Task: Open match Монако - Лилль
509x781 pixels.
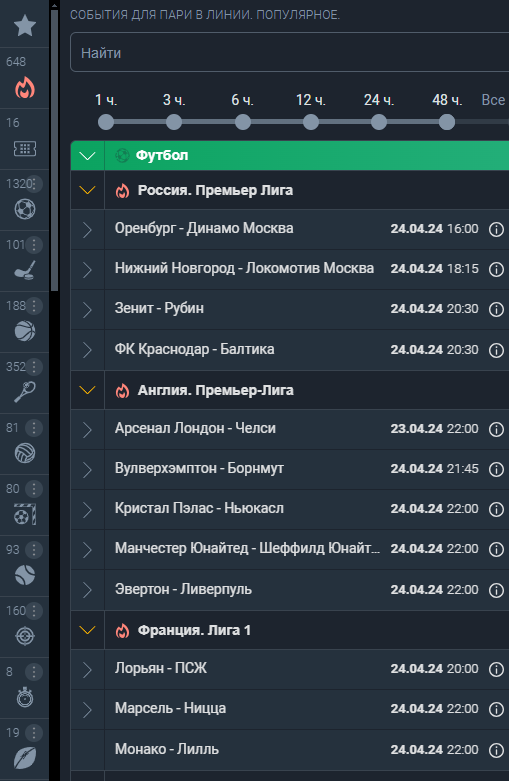Action: tap(166, 749)
